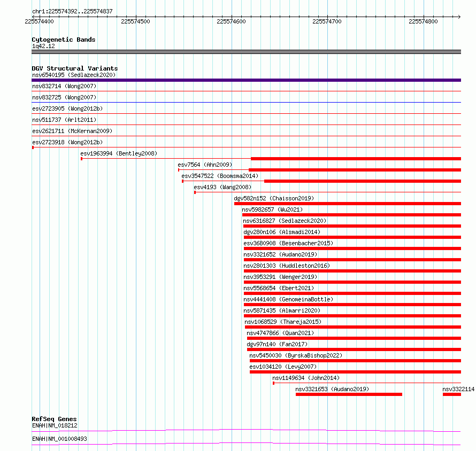Select nsv5568654 (Ebert2021) variant label
This screenshot has height=451, width=476.
click(279, 288)
